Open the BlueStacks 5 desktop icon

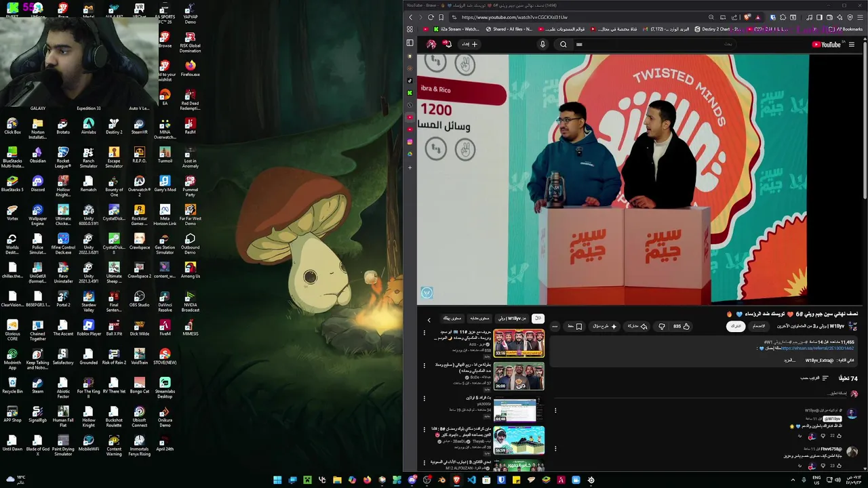[12, 184]
